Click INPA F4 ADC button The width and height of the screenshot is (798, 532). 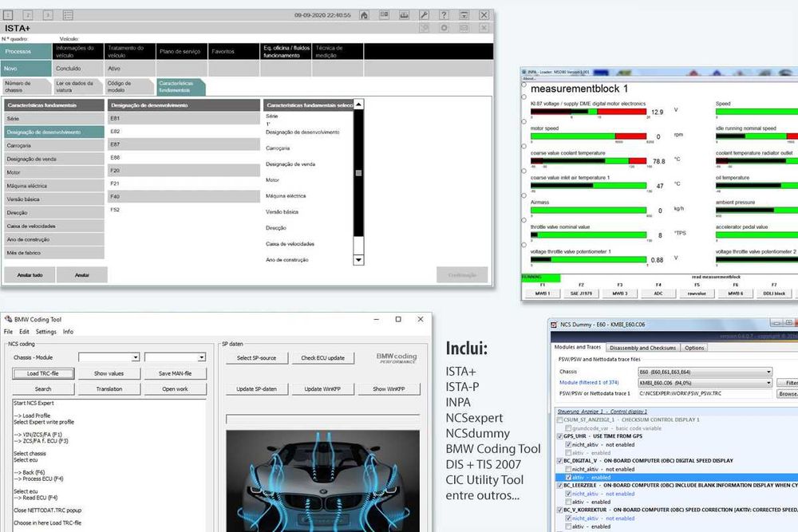coord(658,294)
